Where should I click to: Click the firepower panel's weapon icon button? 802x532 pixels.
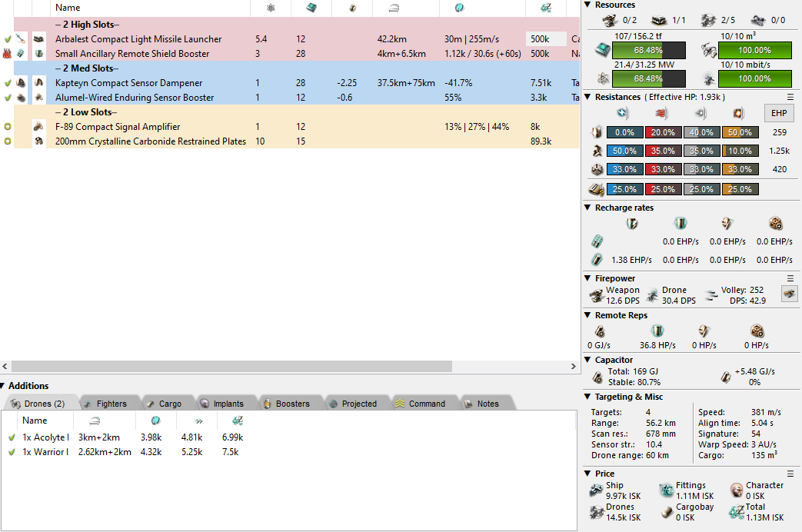click(x=789, y=293)
